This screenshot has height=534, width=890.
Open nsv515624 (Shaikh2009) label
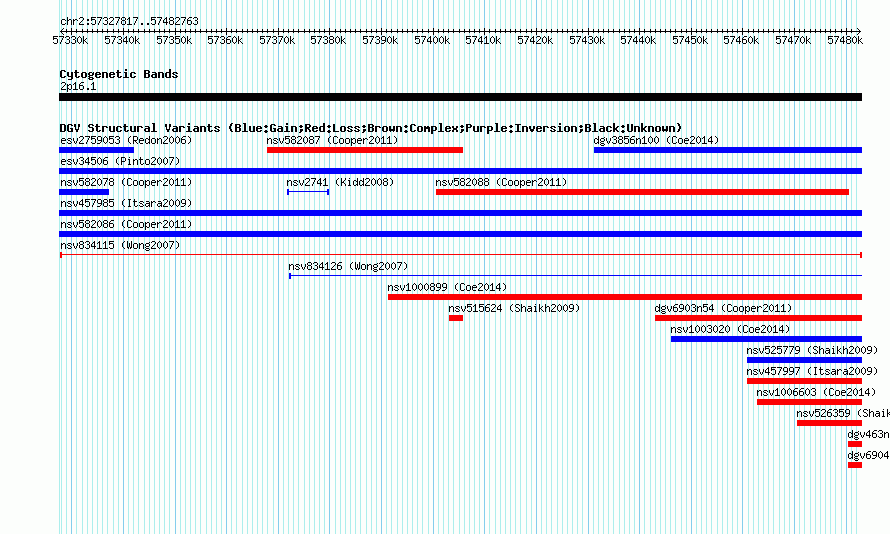[514, 308]
